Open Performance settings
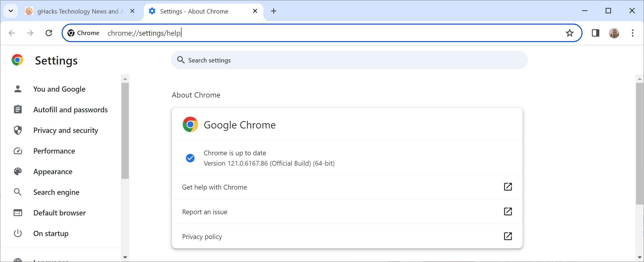The image size is (644, 262). point(54,151)
